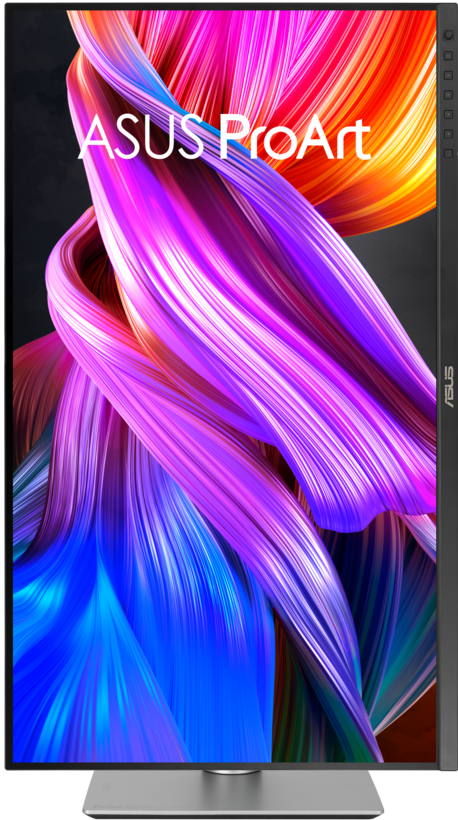Click the square button directly below the joystick
The width and height of the screenshot is (458, 820).
pos(448,55)
